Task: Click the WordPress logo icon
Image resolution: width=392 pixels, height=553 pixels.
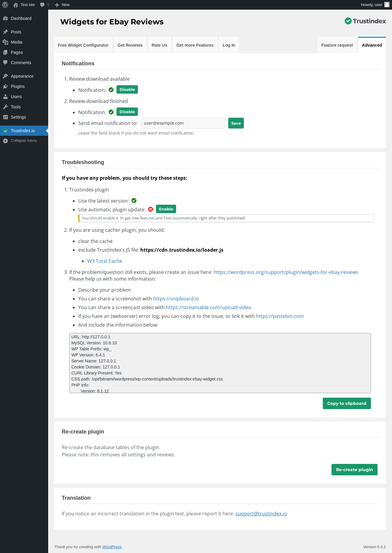Action: pos(5,5)
